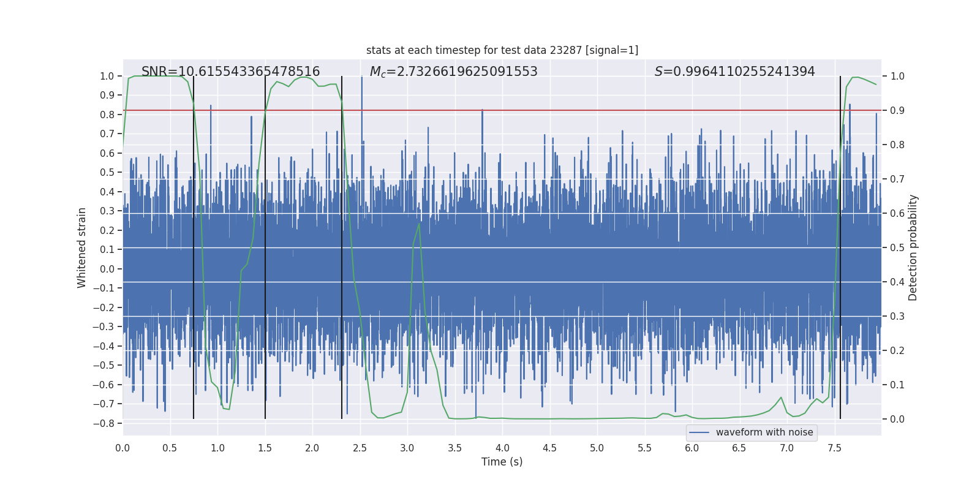Click the 'Time (s)' x-axis label
The width and height of the screenshot is (980, 490).
(502, 462)
